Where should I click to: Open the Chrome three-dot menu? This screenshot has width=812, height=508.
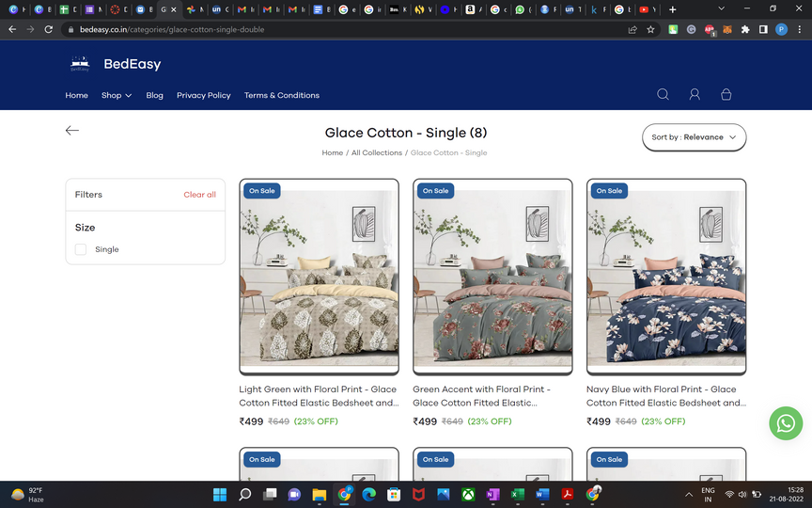[x=800, y=29]
